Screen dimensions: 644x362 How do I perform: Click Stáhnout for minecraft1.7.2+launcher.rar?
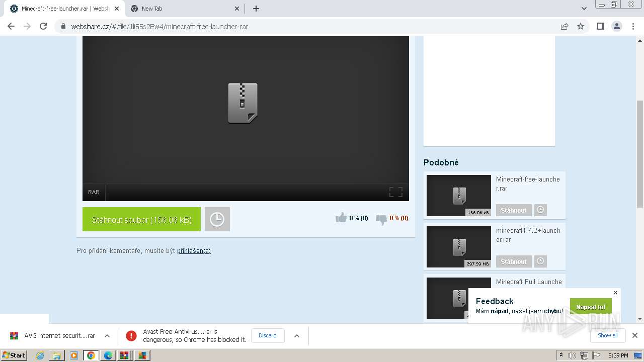514,261
